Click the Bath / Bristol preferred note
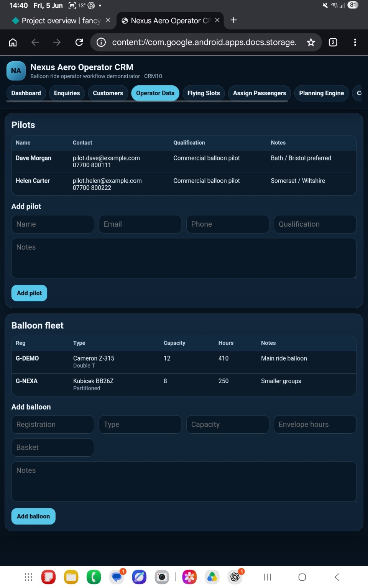This screenshot has width=368, height=588. pos(301,158)
